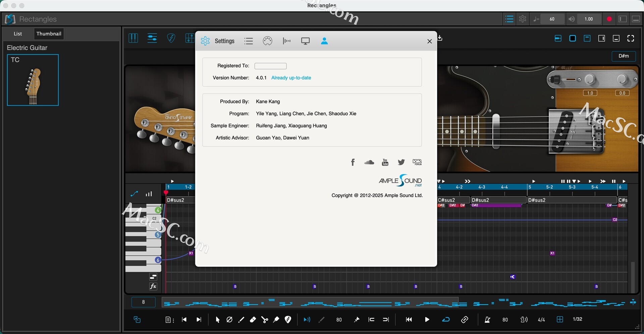
Task: Open the 4/4 time signature selector
Action: coord(541,320)
